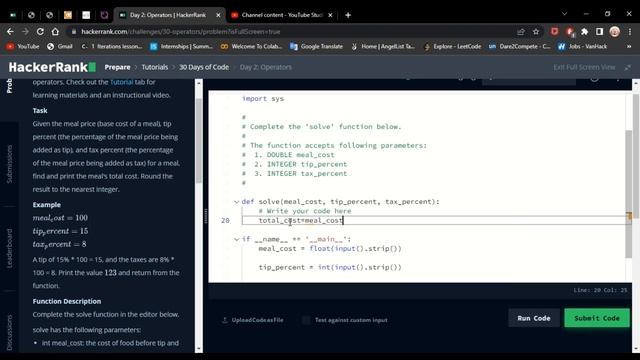This screenshot has height=360, width=640.
Task: Select the Day 2: Operators HackerRank tab
Action: tap(168, 15)
